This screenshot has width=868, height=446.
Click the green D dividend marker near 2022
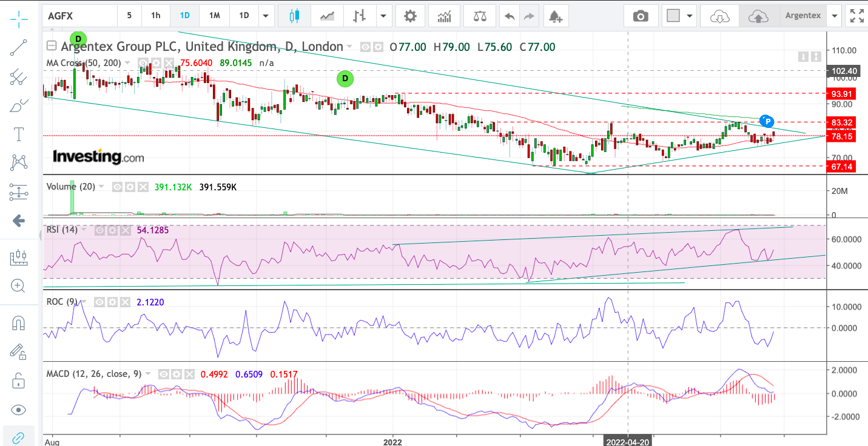[345, 78]
